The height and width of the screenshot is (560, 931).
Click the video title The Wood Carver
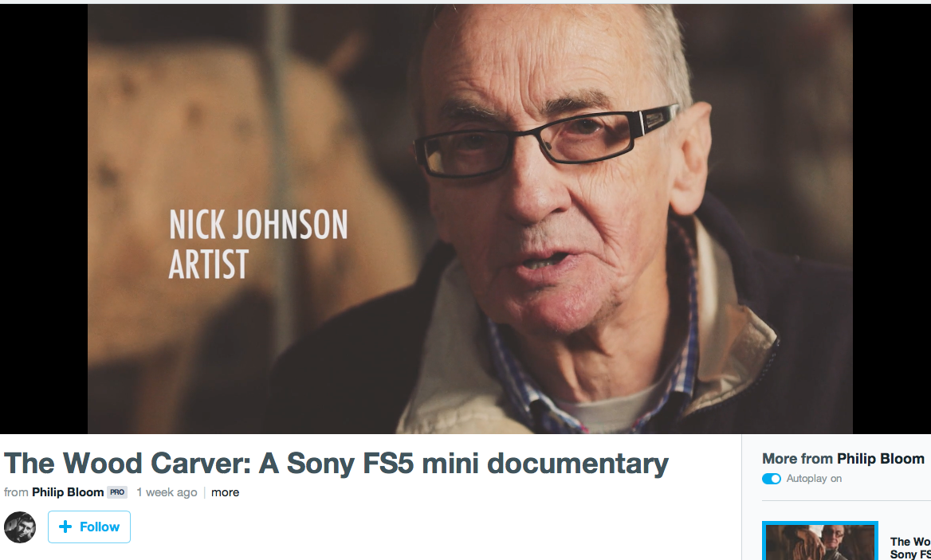(336, 464)
